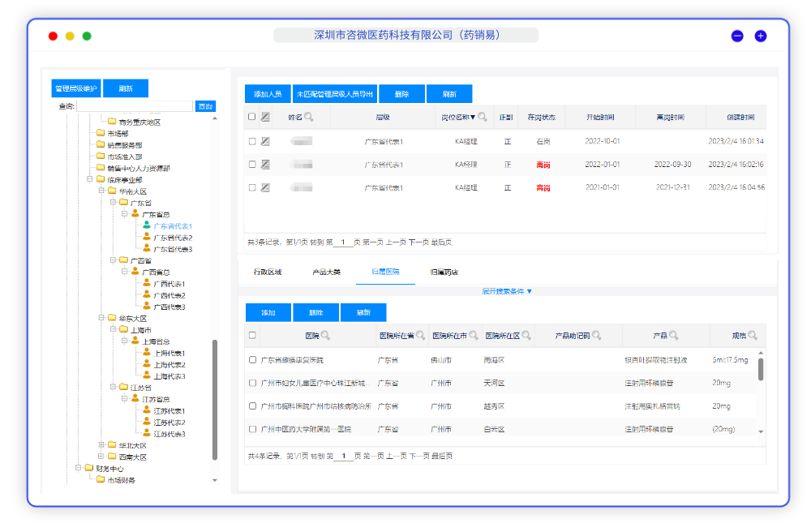811x532 pixels.
Task: Click the hospital table vertical scrollbar
Action: (760, 369)
